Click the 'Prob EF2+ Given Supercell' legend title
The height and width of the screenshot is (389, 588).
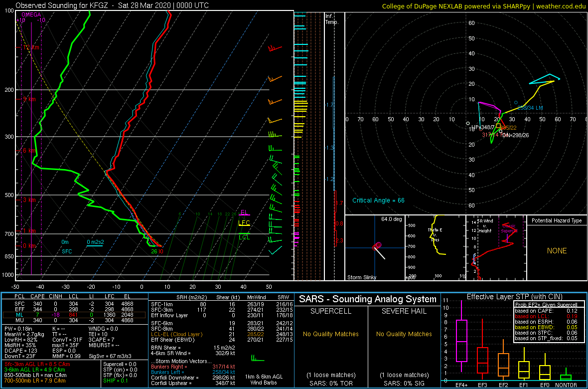point(546,305)
